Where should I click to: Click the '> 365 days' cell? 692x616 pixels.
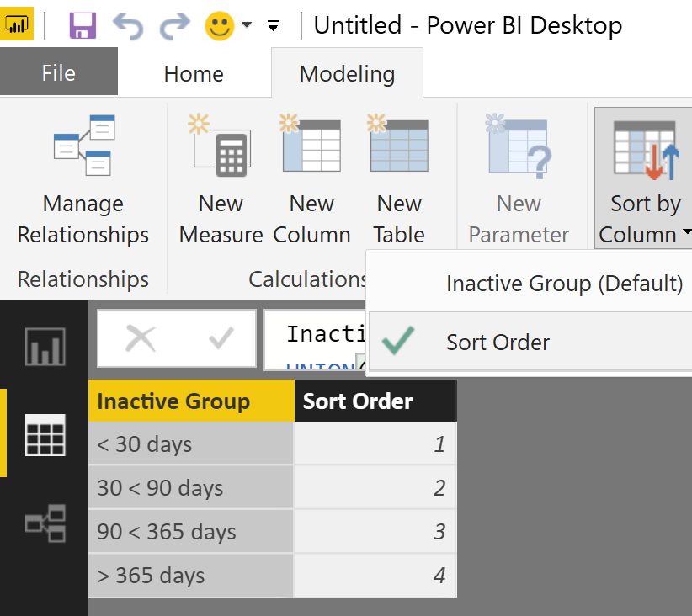pyautogui.click(x=190, y=576)
